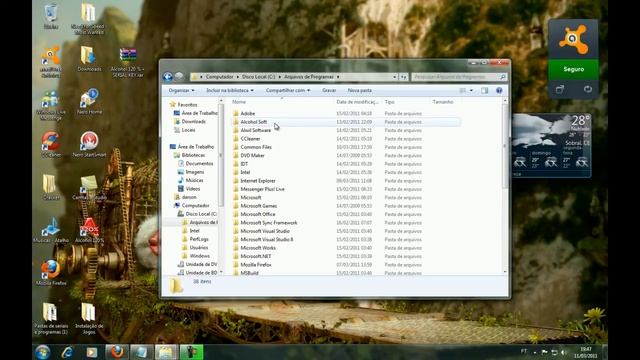
Task: Switch to Explorer window in taskbar
Action: pyautogui.click(x=166, y=352)
